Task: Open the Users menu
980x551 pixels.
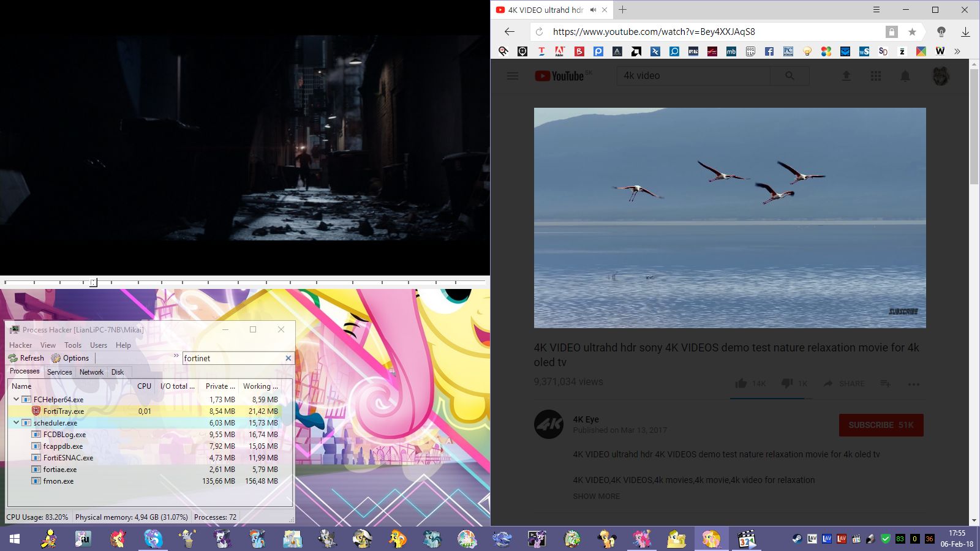Action: pyautogui.click(x=99, y=345)
